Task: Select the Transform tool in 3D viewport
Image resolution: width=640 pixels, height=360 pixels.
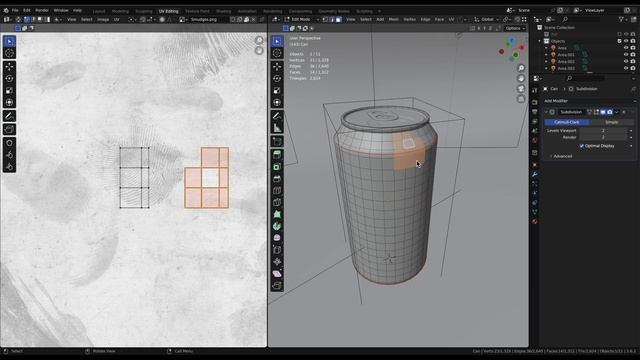Action: click(277, 102)
